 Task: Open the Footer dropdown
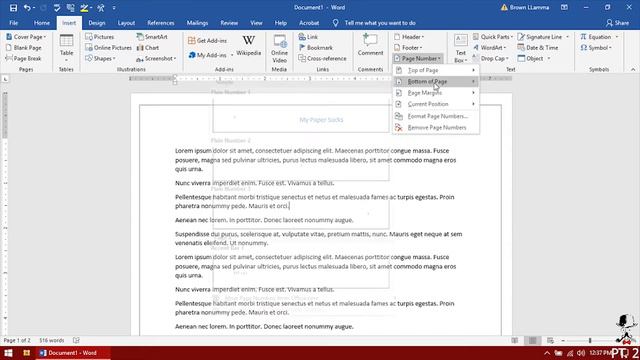[408, 47]
